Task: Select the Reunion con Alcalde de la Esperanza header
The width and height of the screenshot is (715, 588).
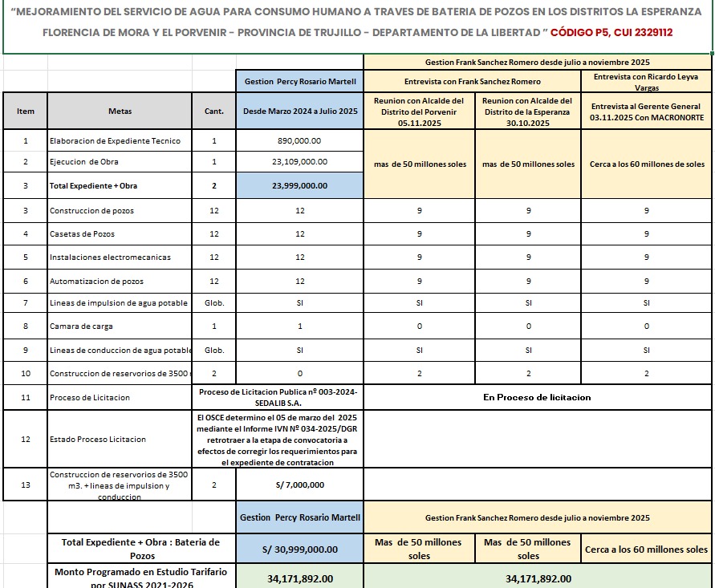Action: (528, 112)
